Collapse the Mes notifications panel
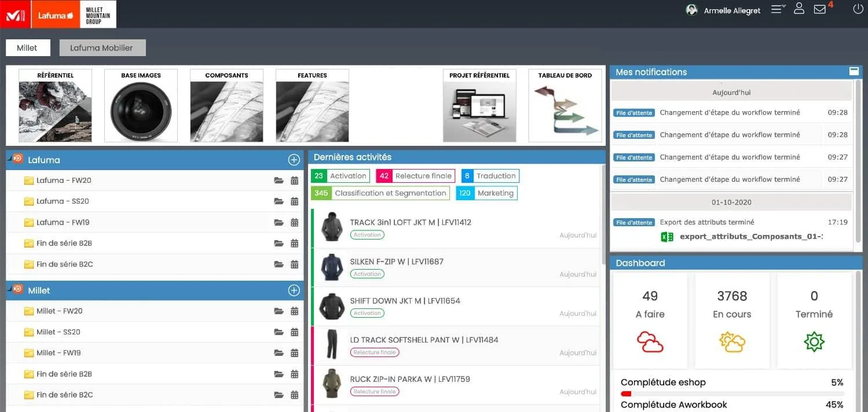Screen dimensions: 868x412 (x=854, y=72)
